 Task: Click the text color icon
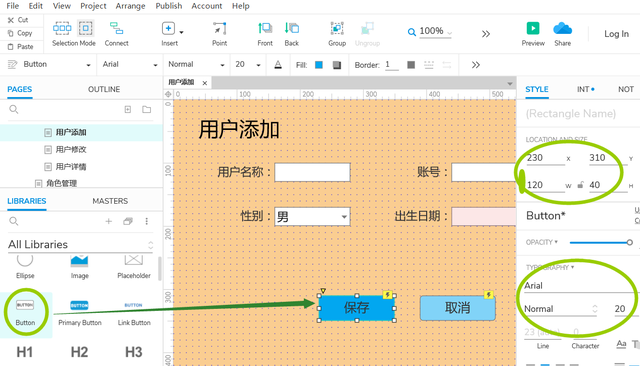point(278,64)
